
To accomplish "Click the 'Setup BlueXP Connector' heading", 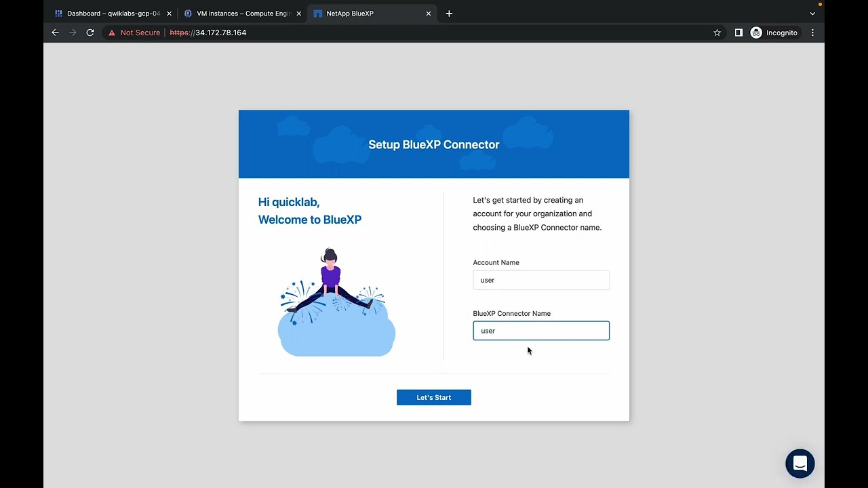I will [x=434, y=144].
